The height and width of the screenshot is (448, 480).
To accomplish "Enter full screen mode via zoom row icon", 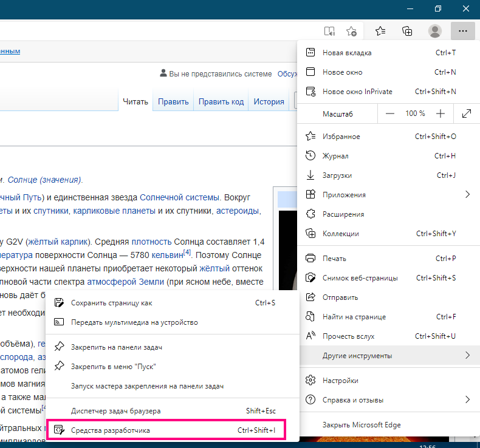I will pos(467,114).
